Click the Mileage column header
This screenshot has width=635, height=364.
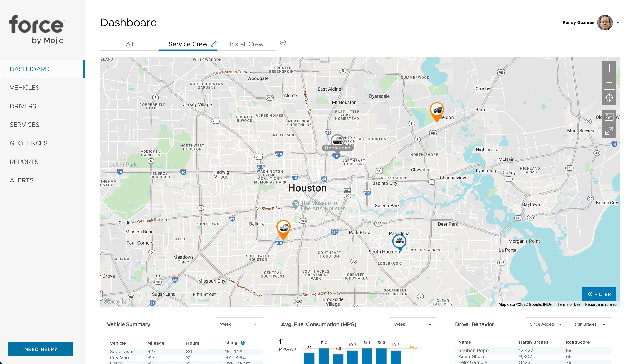point(156,343)
